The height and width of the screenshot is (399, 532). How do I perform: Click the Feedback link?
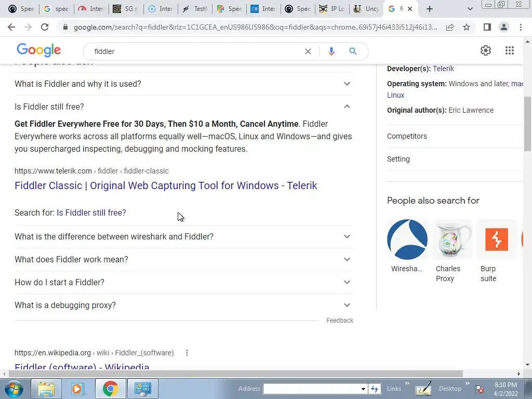(340, 321)
